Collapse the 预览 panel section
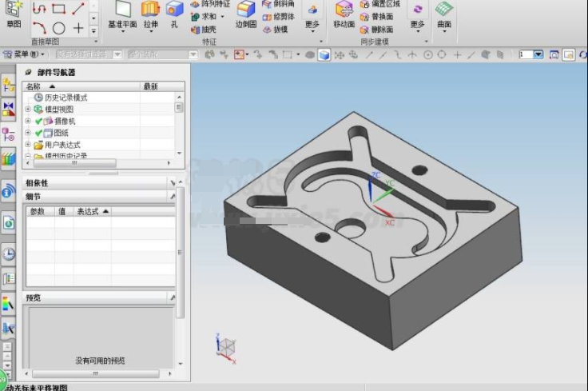588x391 pixels. coord(172,297)
